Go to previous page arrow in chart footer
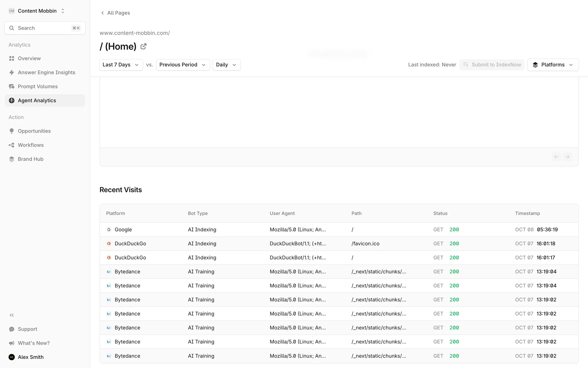Image resolution: width=588 pixels, height=368 pixels. coord(556,157)
